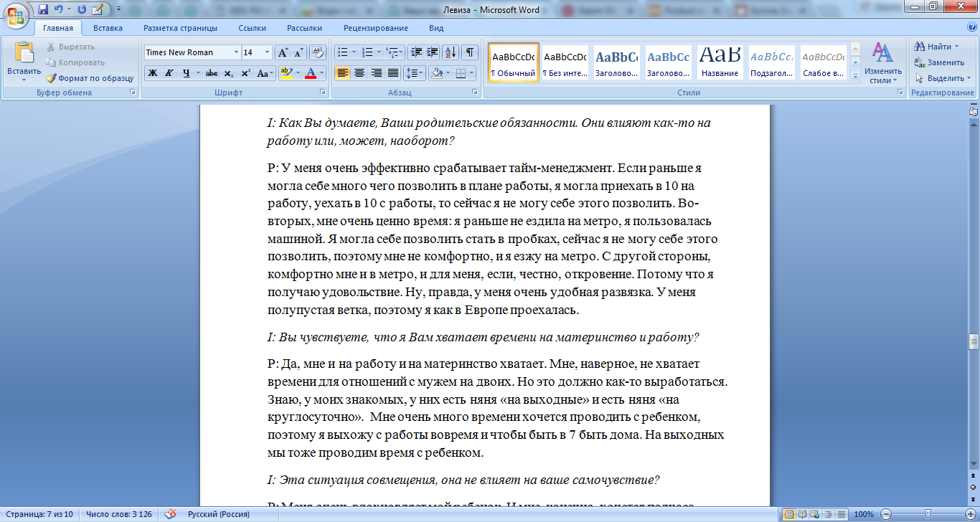Screen dimensions: 980x522
Task: Open the Вид tab
Action: pyautogui.click(x=436, y=28)
